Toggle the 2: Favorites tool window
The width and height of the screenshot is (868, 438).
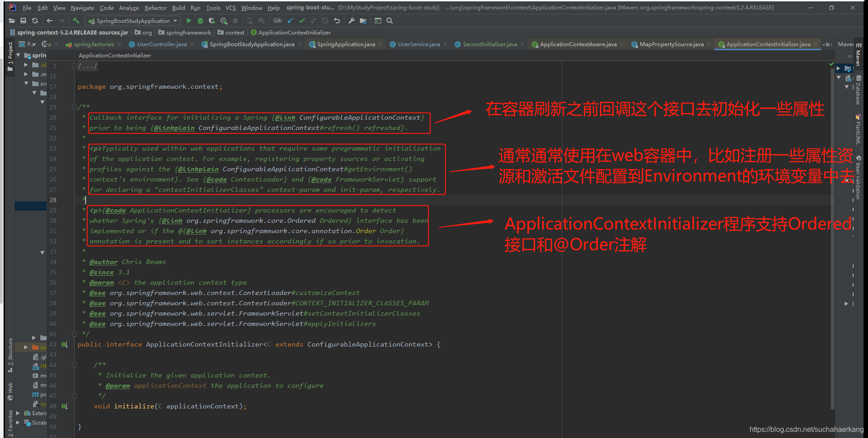(10, 422)
